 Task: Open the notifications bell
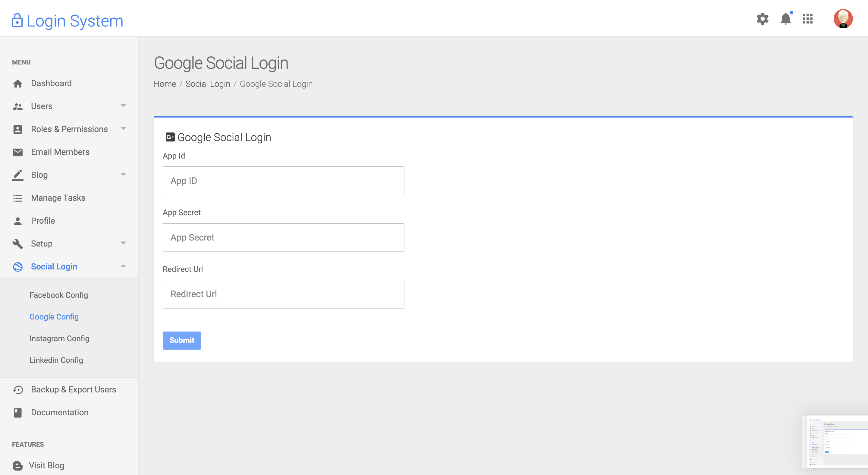tap(785, 18)
